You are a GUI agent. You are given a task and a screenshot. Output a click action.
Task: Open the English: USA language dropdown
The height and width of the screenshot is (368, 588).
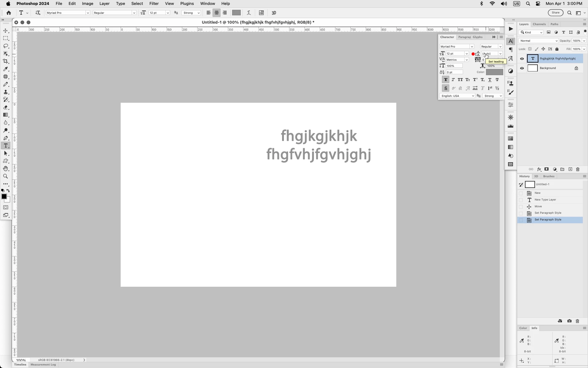tap(457, 96)
